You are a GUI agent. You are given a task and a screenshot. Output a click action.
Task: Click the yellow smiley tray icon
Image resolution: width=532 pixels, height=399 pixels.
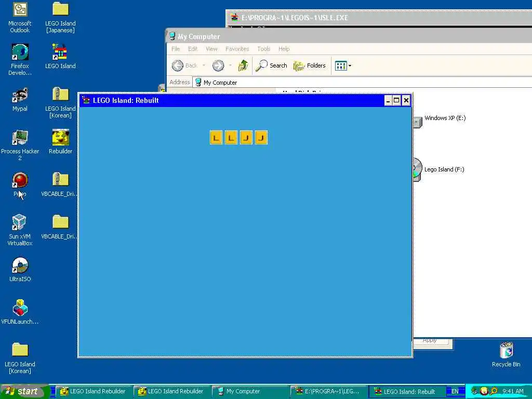point(484,391)
